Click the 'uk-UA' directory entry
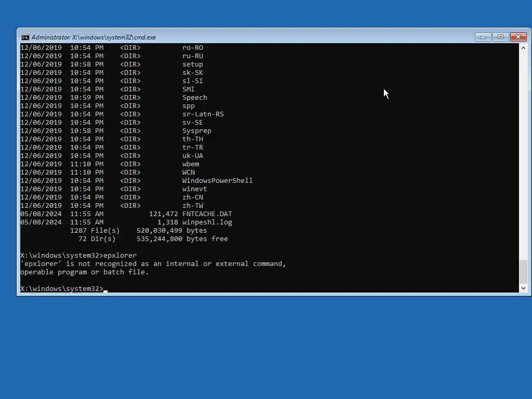532x399 pixels. click(x=193, y=156)
